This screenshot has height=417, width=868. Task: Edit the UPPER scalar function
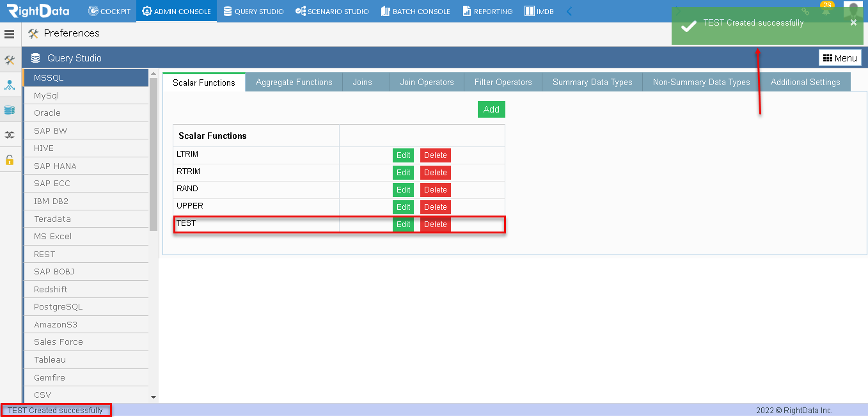tap(403, 207)
